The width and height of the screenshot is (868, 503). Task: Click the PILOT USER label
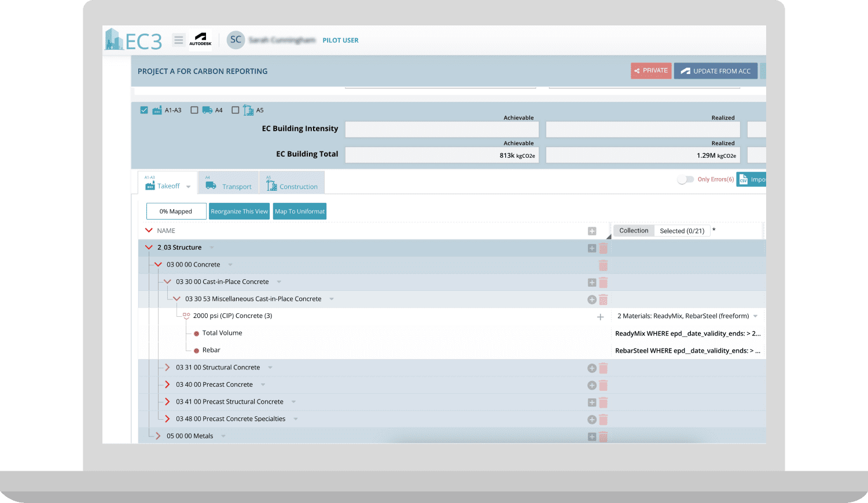pos(340,40)
